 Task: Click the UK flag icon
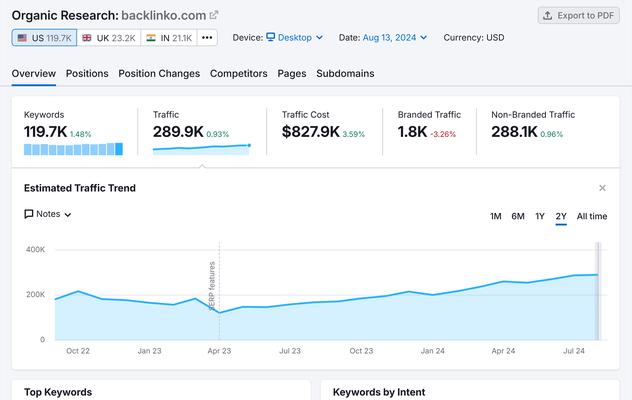click(x=87, y=38)
